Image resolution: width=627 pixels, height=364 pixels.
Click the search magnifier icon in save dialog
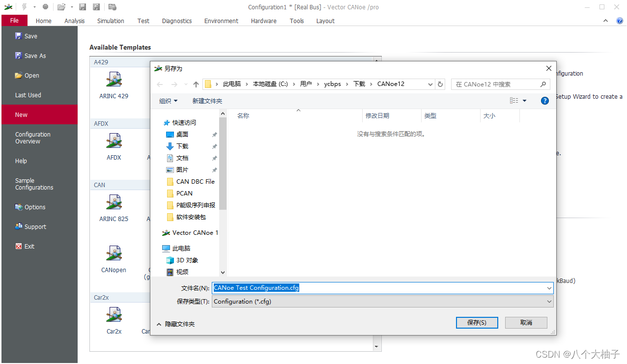(x=543, y=84)
